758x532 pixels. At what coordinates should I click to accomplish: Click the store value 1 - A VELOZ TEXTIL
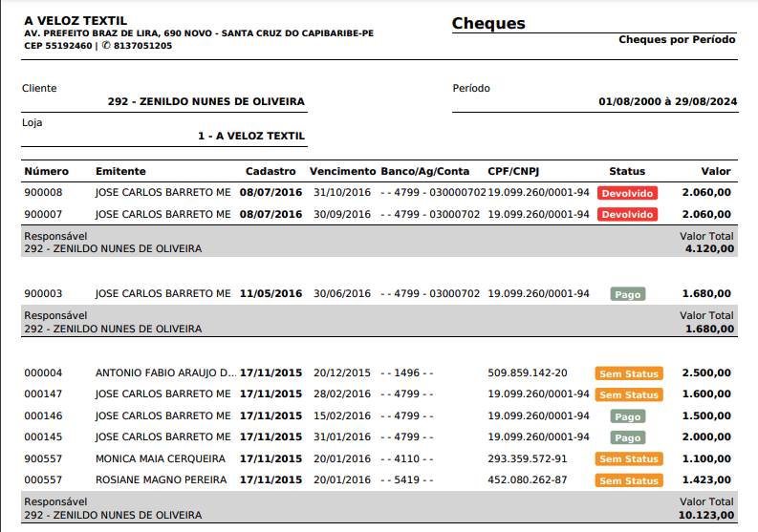250,137
